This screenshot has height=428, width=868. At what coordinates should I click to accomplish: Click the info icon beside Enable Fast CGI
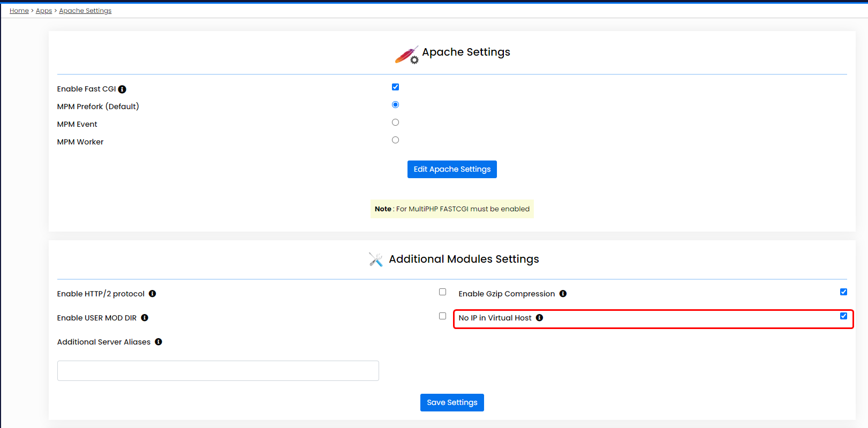tap(122, 89)
